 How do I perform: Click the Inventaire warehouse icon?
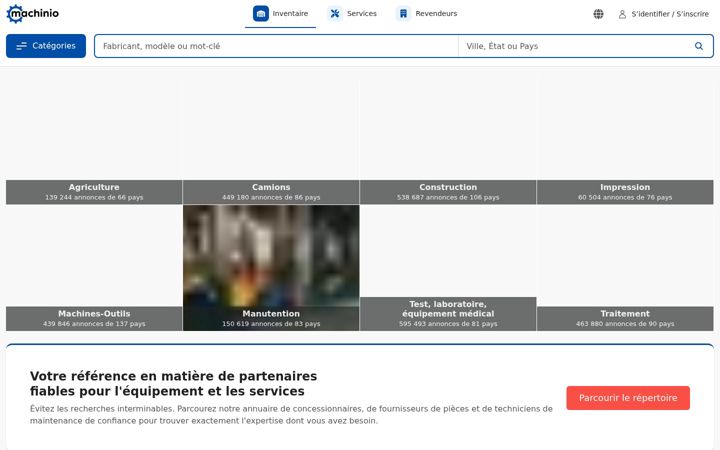pos(261,14)
